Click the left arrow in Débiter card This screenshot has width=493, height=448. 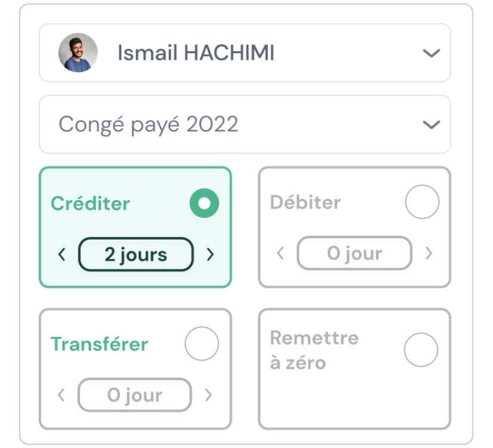click(x=281, y=253)
